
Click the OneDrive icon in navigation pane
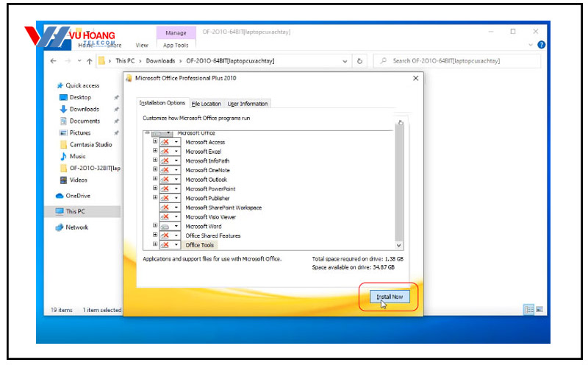pos(60,196)
